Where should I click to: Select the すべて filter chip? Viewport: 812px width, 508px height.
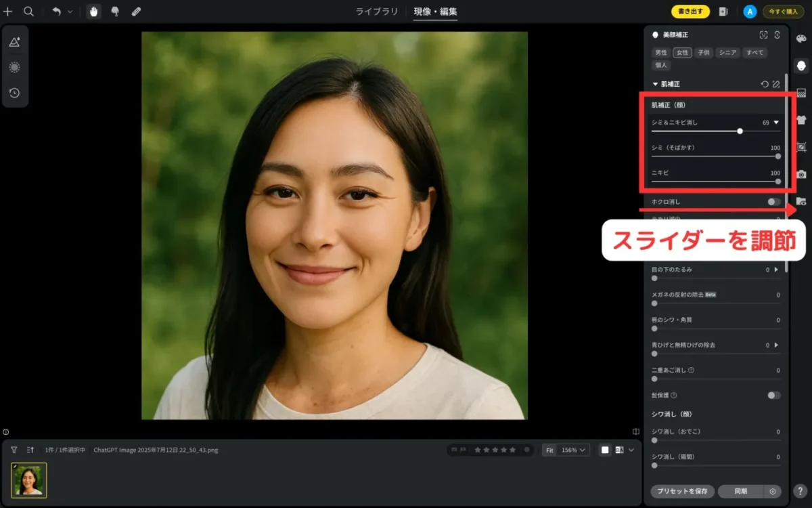[x=754, y=52]
